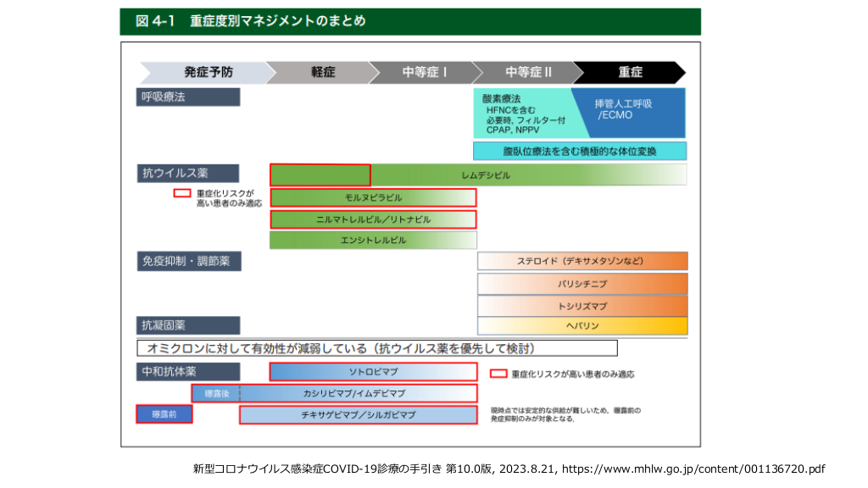This screenshot has width=868, height=488.
Task: Select the black 重症 stage arrow
Action: pyautogui.click(x=629, y=72)
